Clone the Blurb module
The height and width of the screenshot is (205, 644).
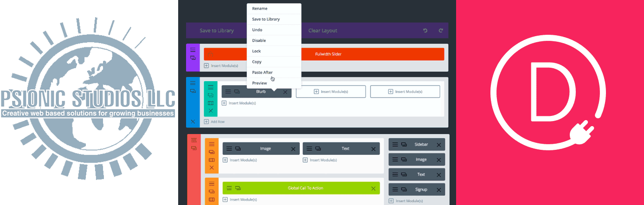click(x=237, y=92)
